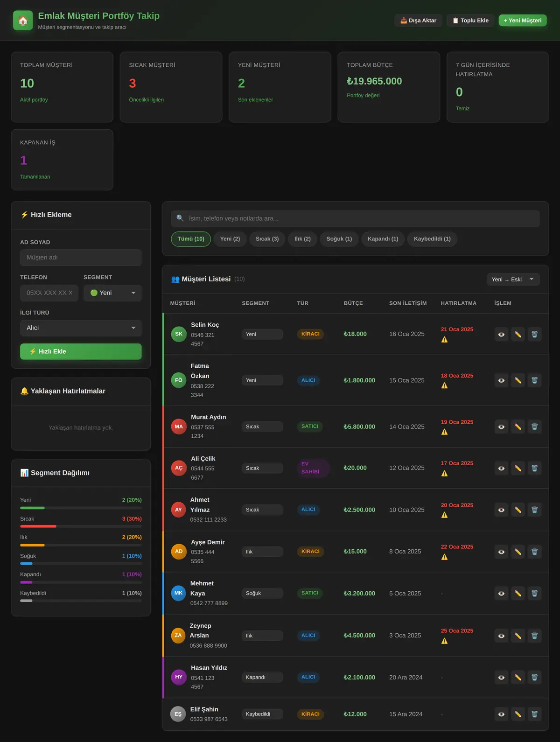Edit Ali Çelik with the pencil icon
The height and width of the screenshot is (742, 560).
pyautogui.click(x=518, y=468)
